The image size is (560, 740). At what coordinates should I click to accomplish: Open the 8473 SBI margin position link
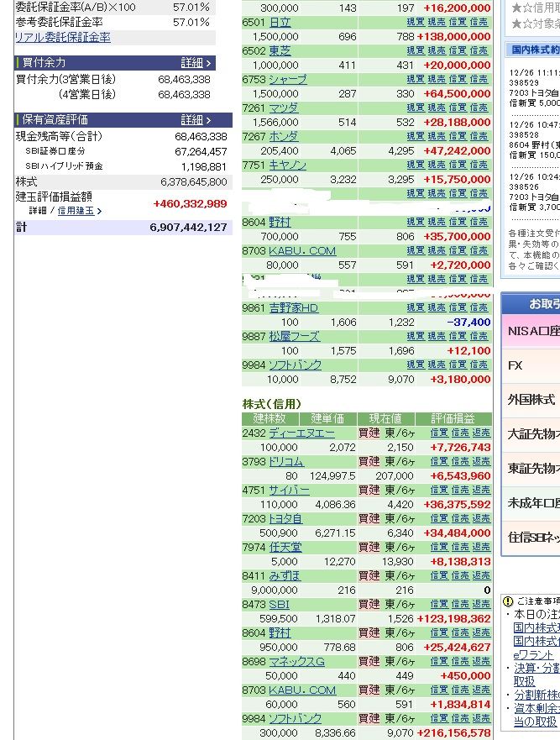coord(279,605)
